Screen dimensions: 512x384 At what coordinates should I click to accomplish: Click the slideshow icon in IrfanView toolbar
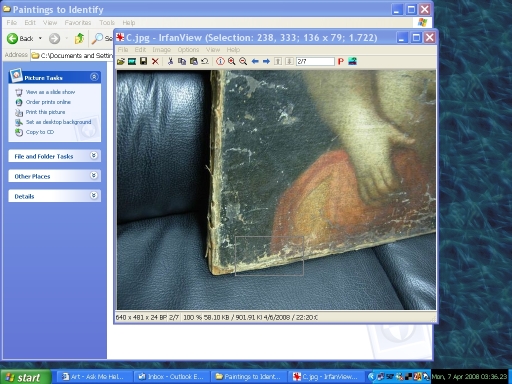[132, 61]
